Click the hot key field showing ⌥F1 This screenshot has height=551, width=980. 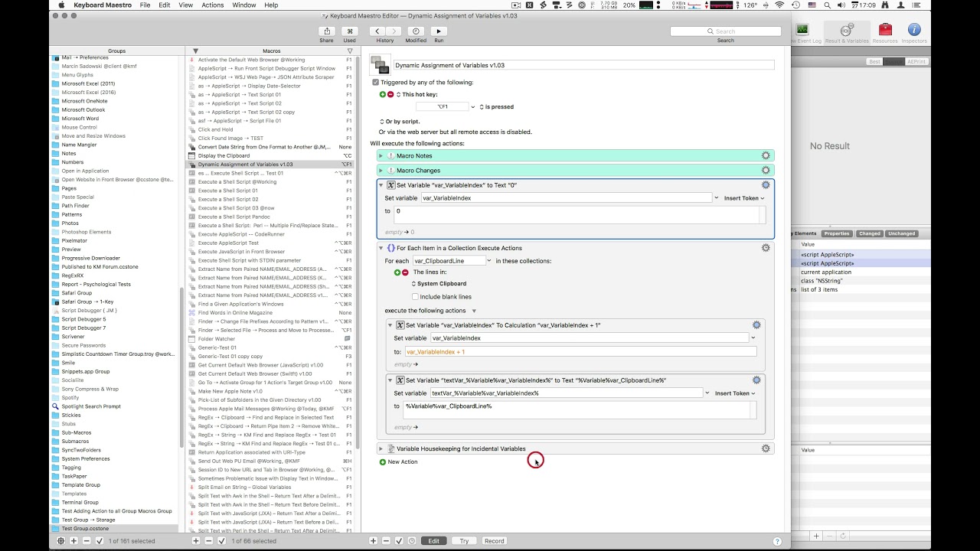[x=443, y=107]
